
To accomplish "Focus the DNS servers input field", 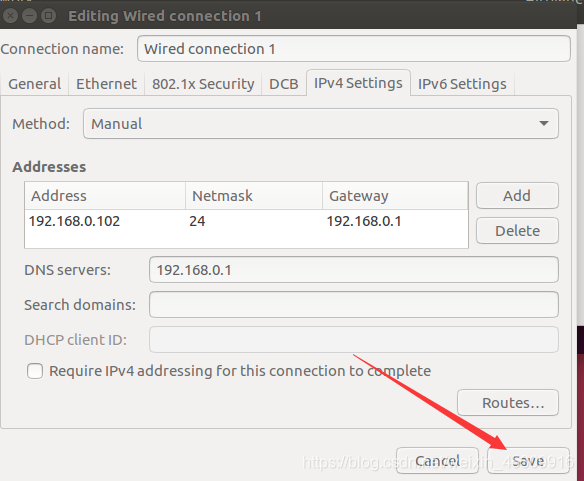I will [x=353, y=270].
